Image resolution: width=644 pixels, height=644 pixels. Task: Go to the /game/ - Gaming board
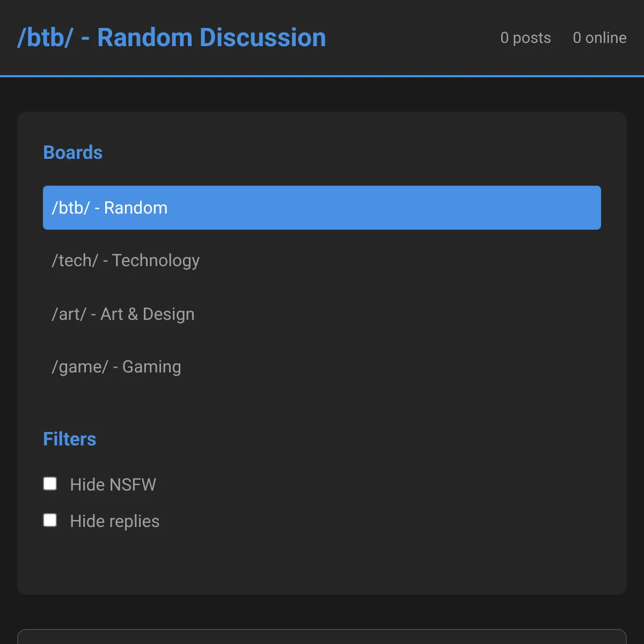click(322, 367)
